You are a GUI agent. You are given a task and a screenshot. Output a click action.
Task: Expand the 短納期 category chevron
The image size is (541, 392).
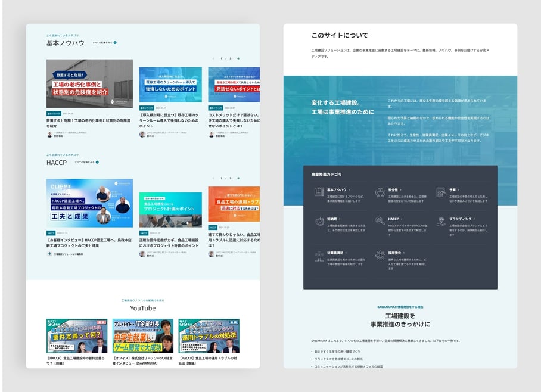[x=340, y=219]
